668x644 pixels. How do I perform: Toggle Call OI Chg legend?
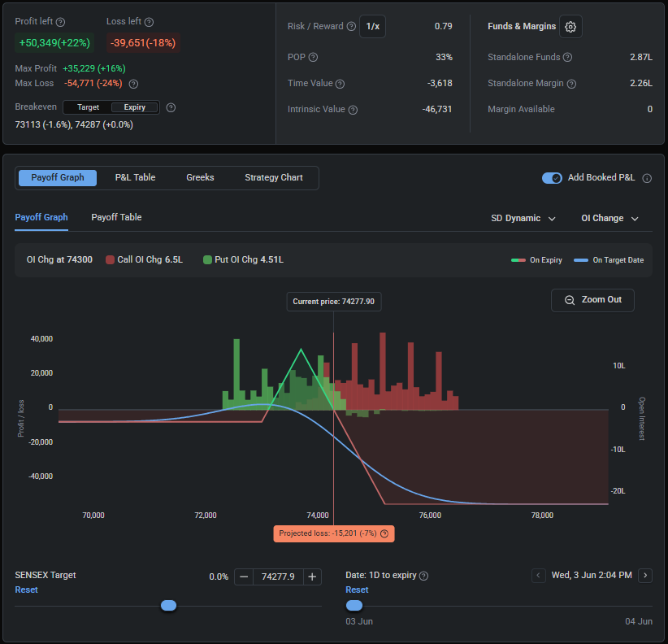145,259
